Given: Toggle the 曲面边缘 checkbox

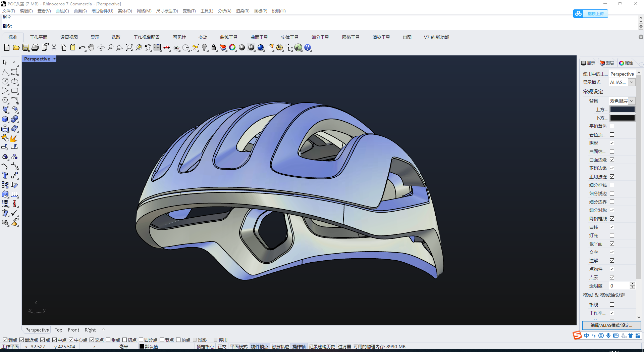Looking at the screenshot, I should pyautogui.click(x=612, y=160).
